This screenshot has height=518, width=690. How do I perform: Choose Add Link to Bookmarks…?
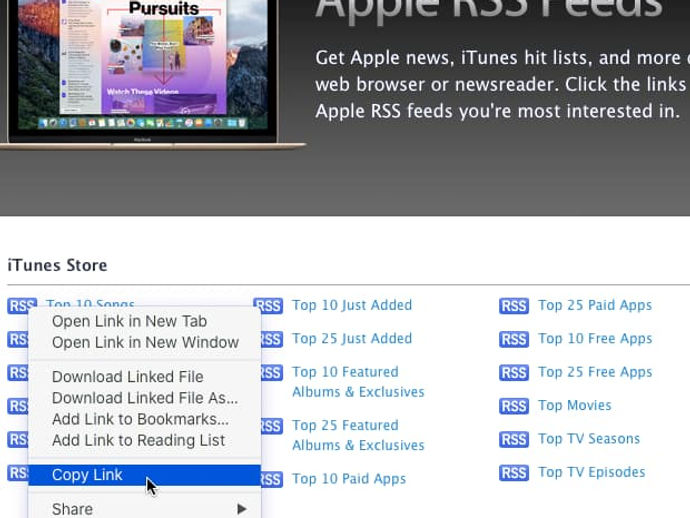140,419
